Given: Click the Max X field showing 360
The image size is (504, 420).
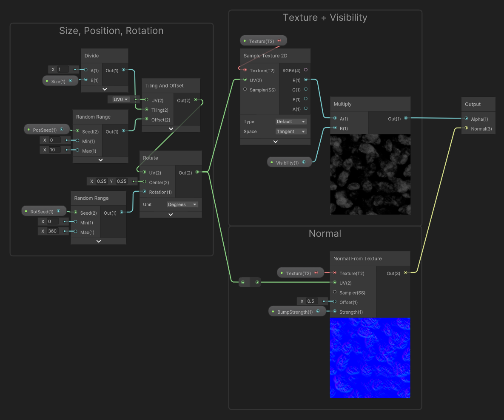Looking at the screenshot, I should [54, 231].
